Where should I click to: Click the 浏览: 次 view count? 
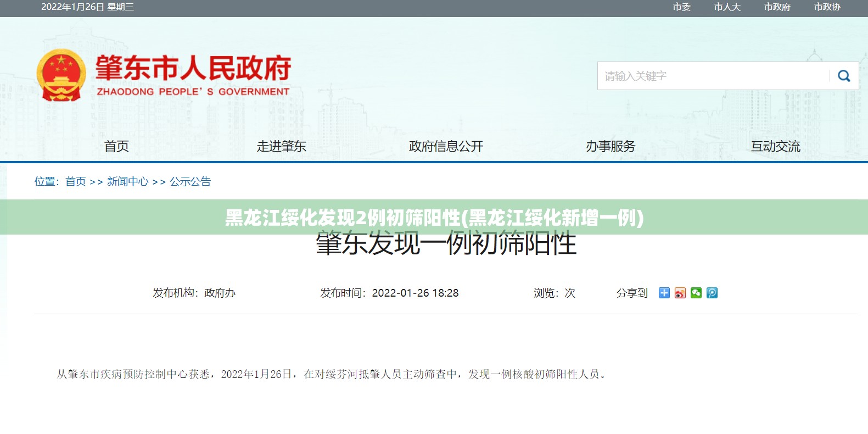(x=555, y=293)
